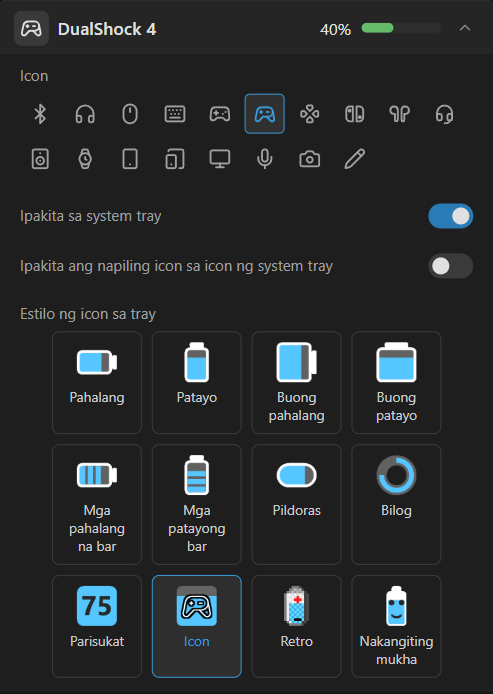Select the highlighted blue controller icon
This screenshot has height=694, width=493.
tap(265, 114)
